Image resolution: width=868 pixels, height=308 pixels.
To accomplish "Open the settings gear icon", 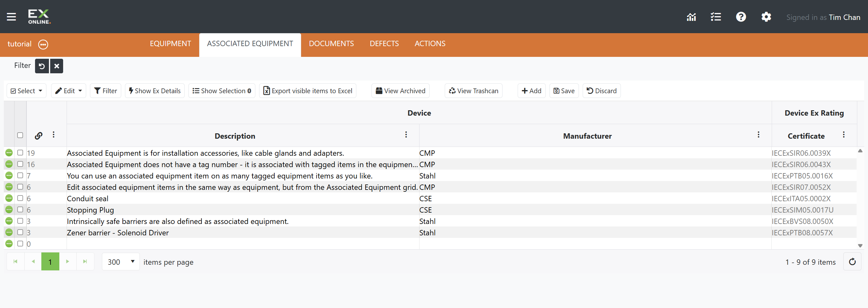I will coord(766,17).
